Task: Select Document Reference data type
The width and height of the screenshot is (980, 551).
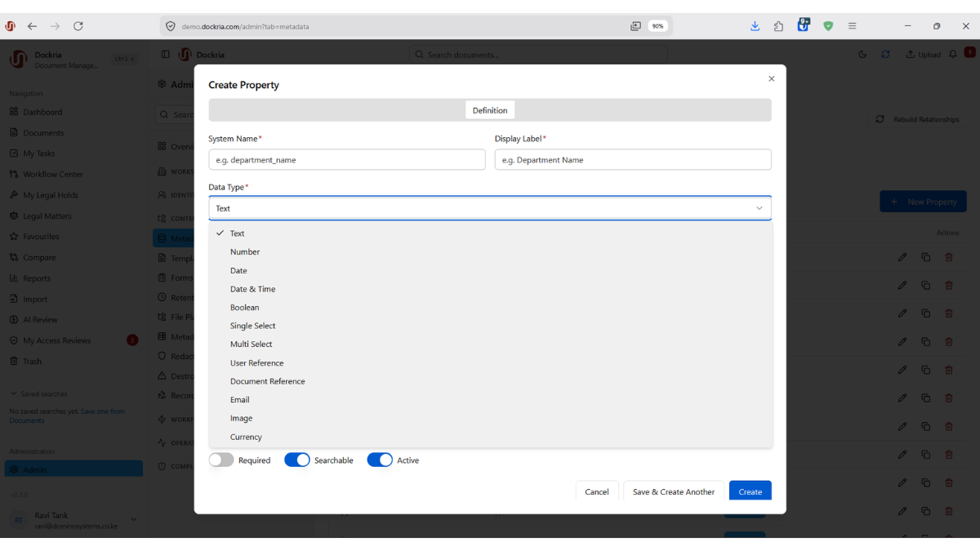Action: click(491, 381)
